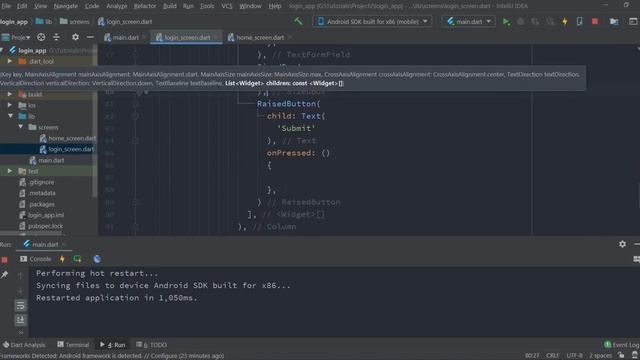
Task: Click the screens breadcrumb in navigation bar
Action: click(74, 22)
